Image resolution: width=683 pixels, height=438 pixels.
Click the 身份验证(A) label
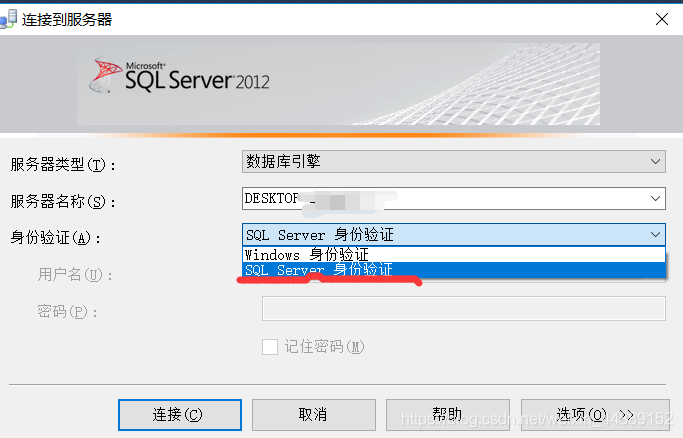tap(55, 238)
